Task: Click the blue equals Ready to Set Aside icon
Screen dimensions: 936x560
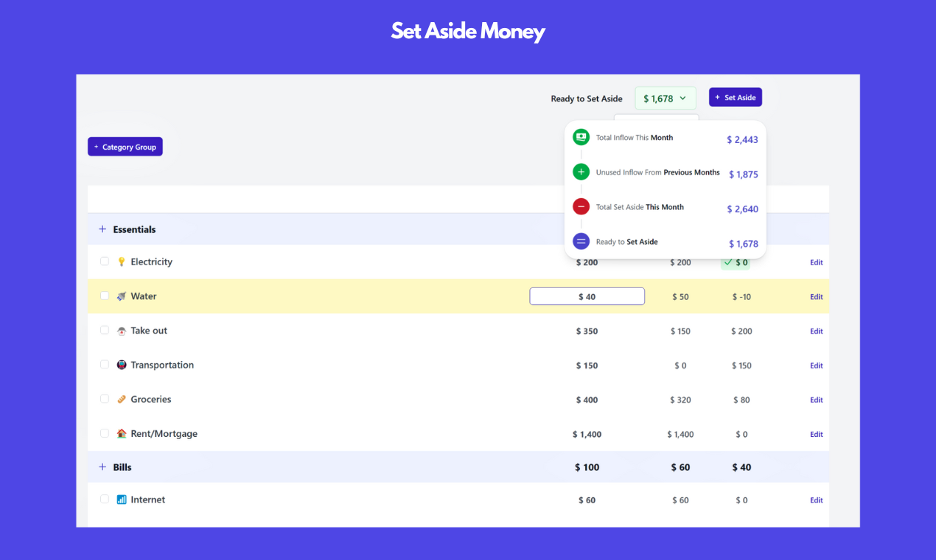Action: point(581,241)
